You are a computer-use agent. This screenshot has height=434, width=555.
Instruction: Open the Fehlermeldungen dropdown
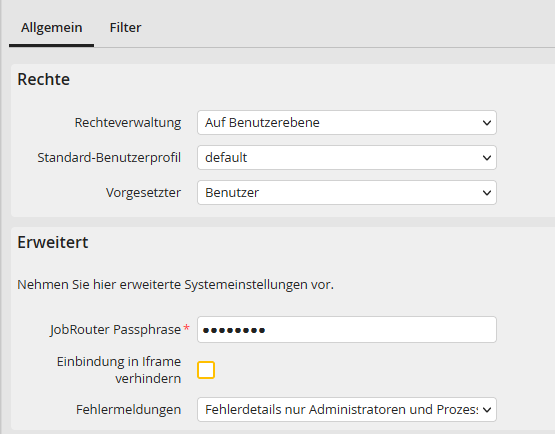tap(347, 410)
